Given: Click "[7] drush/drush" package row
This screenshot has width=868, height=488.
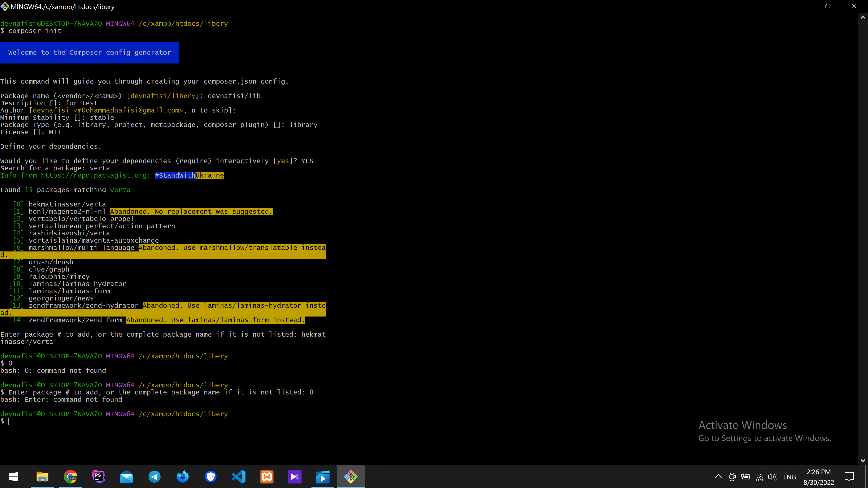Looking at the screenshot, I should [x=43, y=262].
